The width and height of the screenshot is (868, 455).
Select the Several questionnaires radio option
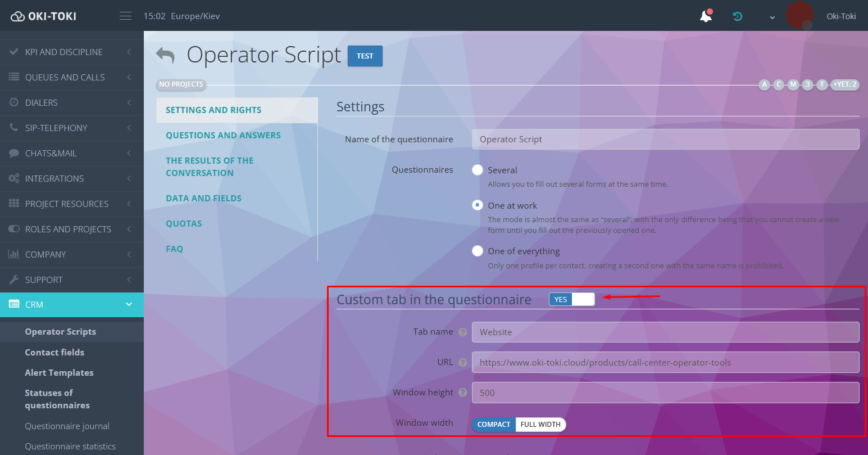[478, 170]
